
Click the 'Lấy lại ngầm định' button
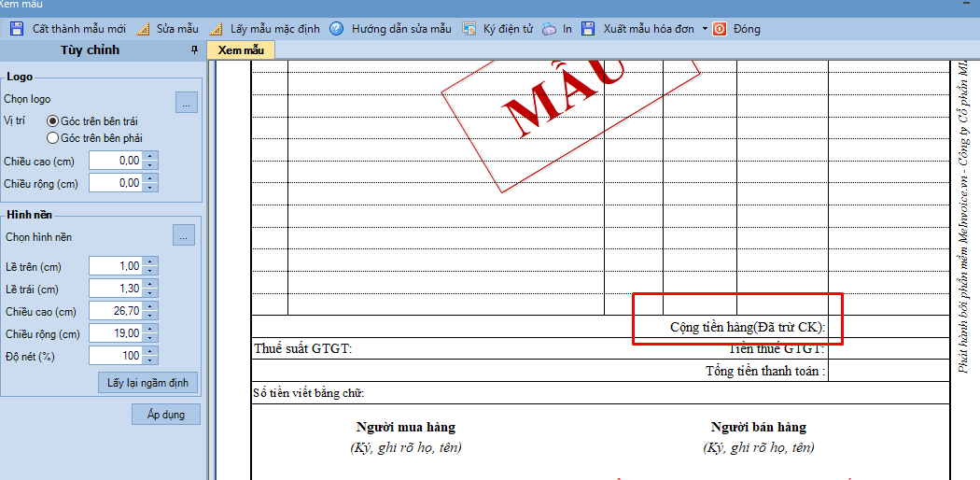(148, 382)
